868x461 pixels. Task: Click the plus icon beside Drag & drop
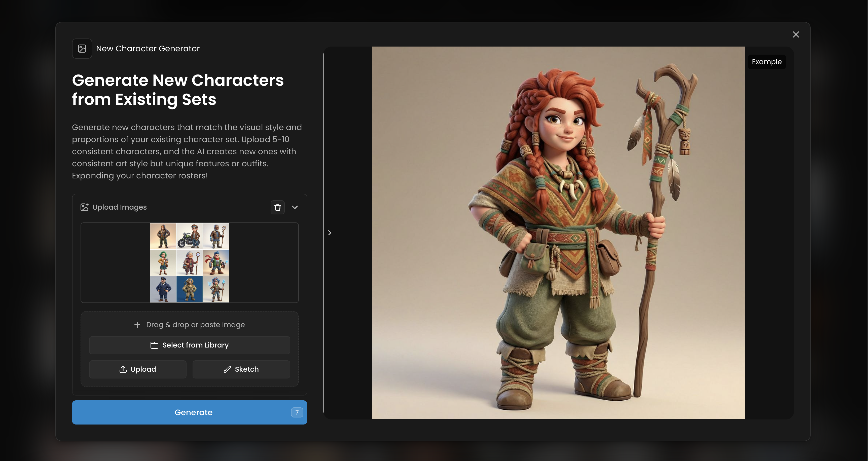coord(137,325)
